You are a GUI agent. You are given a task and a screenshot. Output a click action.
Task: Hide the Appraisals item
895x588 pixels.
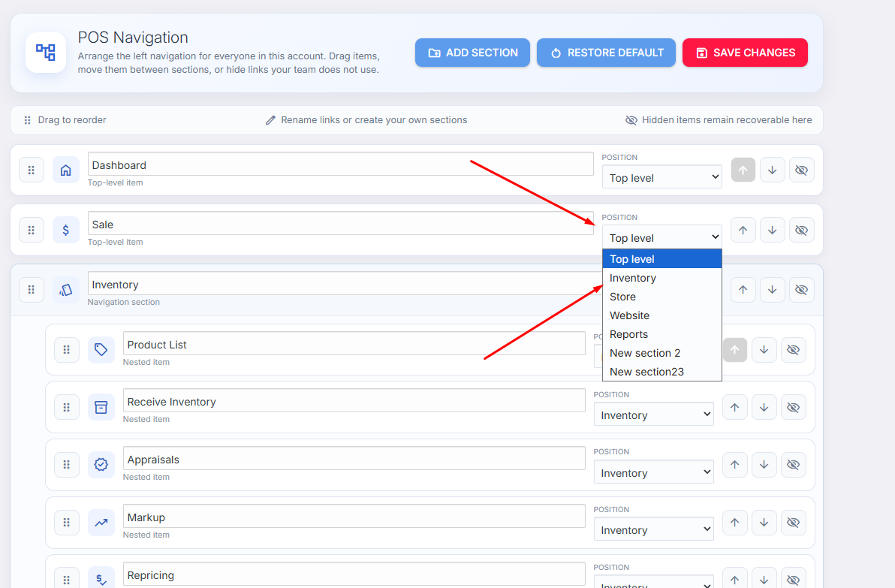[794, 465]
